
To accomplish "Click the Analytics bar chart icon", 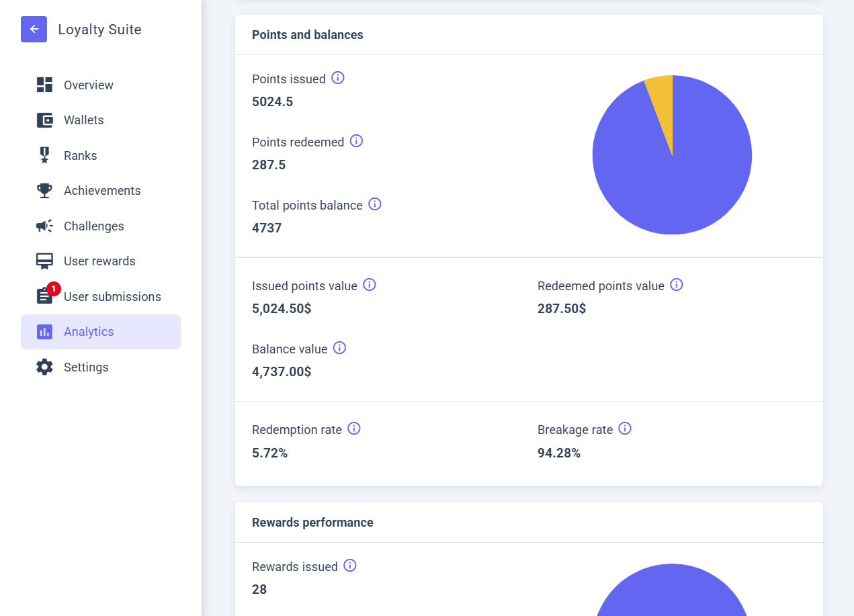I will pos(44,332).
